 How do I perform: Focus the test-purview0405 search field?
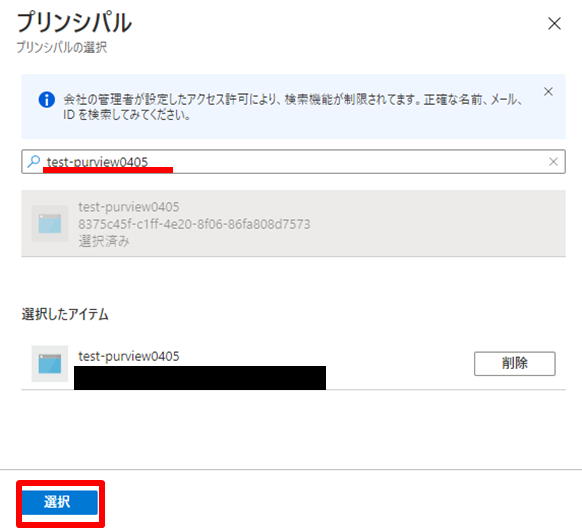pyautogui.click(x=293, y=161)
